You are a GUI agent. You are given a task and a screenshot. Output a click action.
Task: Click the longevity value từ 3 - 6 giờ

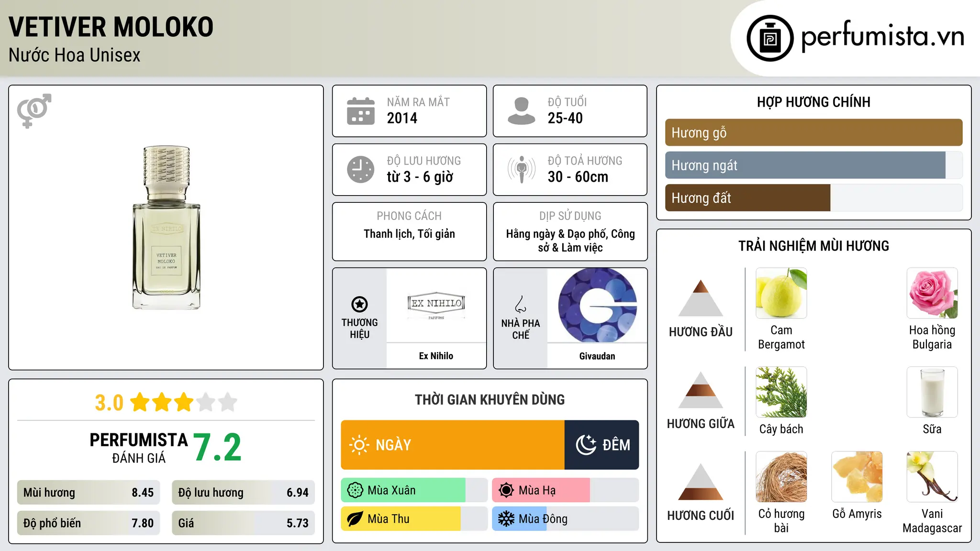click(x=420, y=177)
